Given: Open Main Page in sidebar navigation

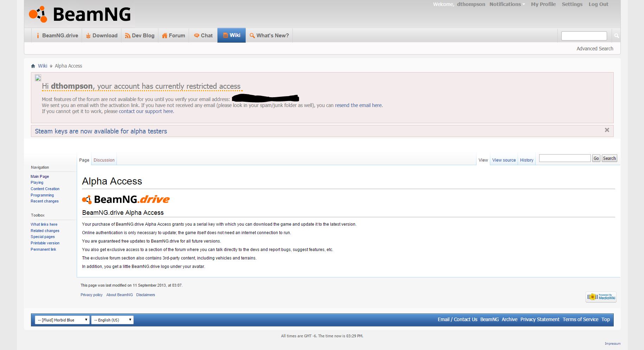Looking at the screenshot, I should point(40,176).
